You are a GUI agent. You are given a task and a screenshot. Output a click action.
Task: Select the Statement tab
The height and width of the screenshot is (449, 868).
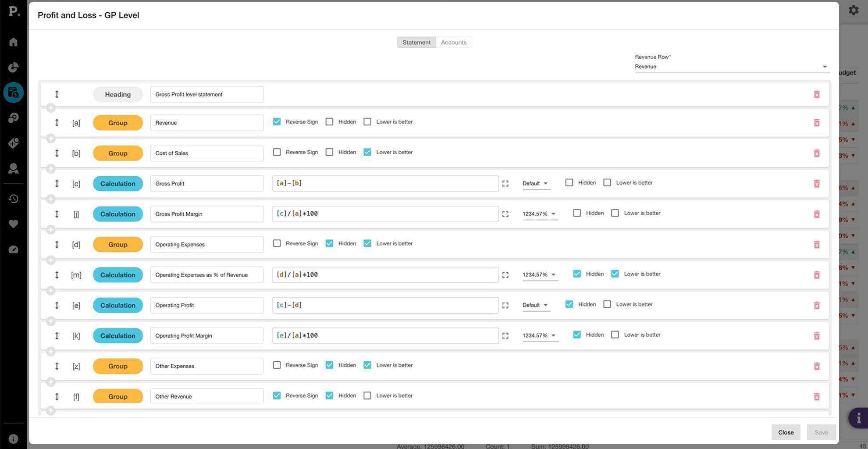pyautogui.click(x=416, y=43)
